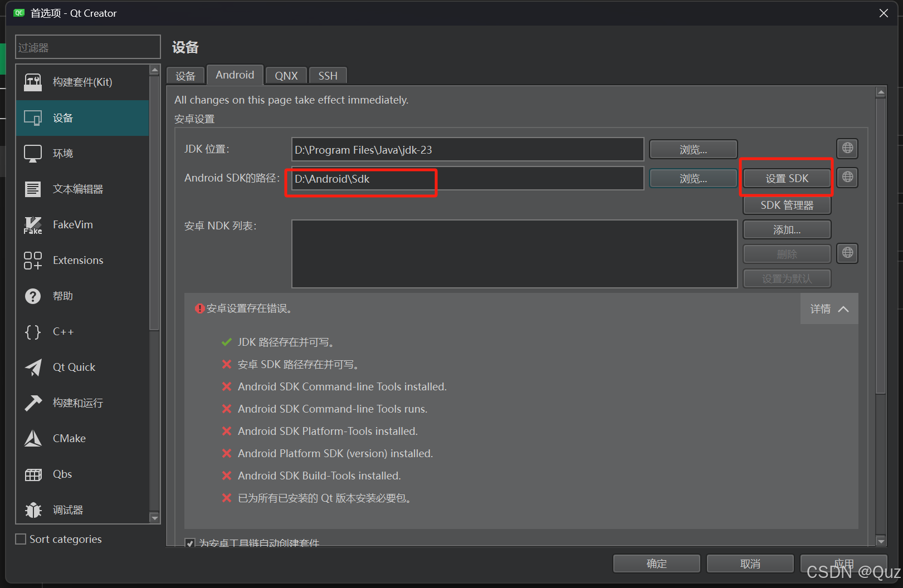Browse for Android SDK path
Screen dimensions: 903x588
(693, 178)
